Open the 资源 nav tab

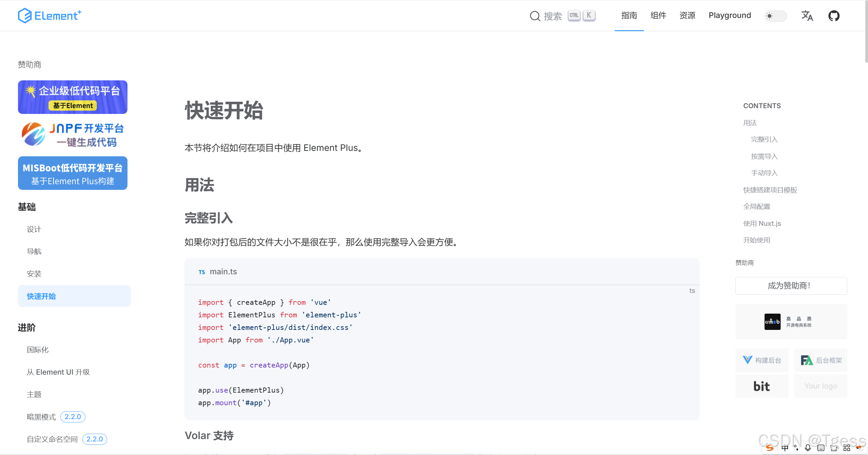point(687,16)
